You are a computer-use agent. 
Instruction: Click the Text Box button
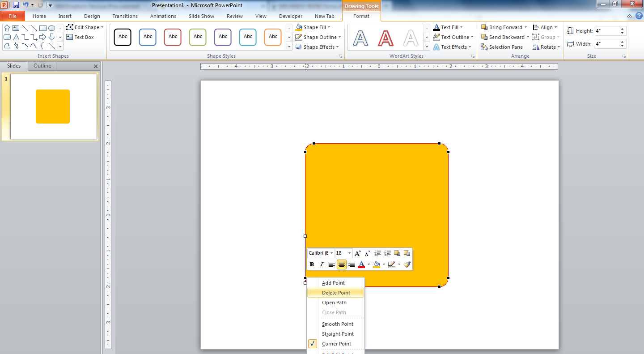(80, 37)
